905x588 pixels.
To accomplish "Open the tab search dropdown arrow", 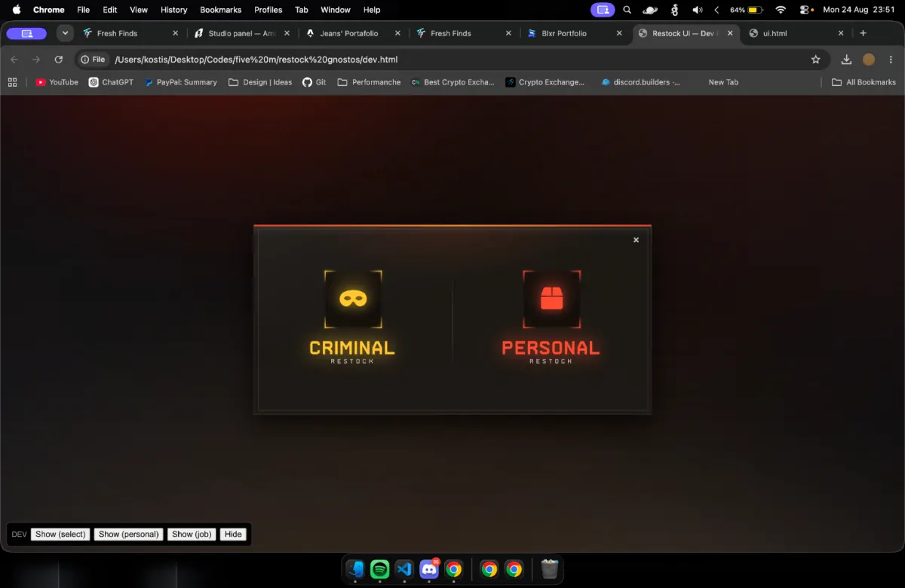I will click(65, 33).
